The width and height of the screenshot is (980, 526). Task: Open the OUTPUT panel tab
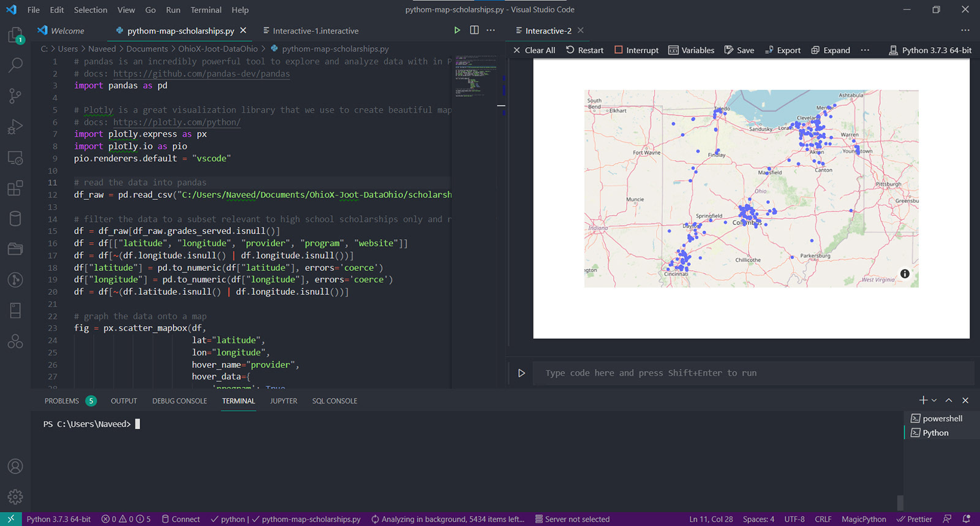(x=124, y=401)
